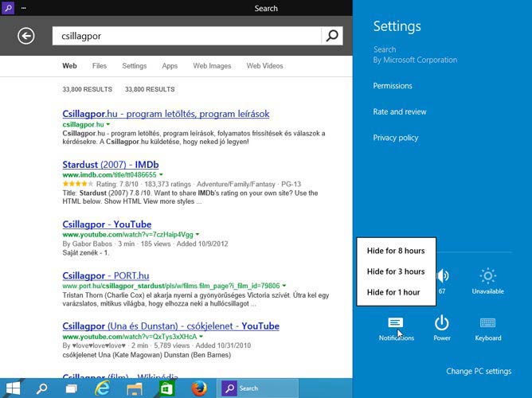The height and width of the screenshot is (398, 532).
Task: Switch to the Apps tab
Action: pyautogui.click(x=170, y=66)
